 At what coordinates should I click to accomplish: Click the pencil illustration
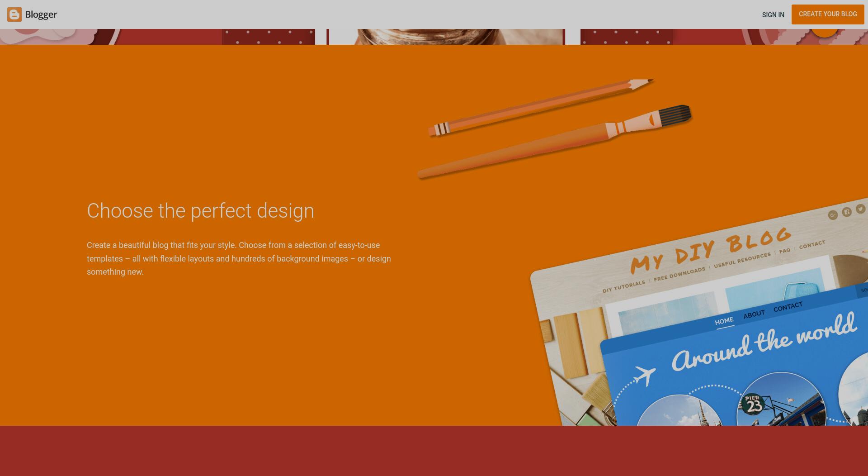tap(541, 107)
